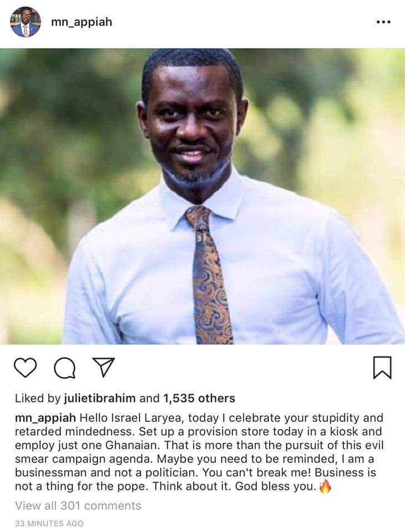Click the patterned tie in the photo
Viewport: 405px width, 532px height.
[x=208, y=275]
